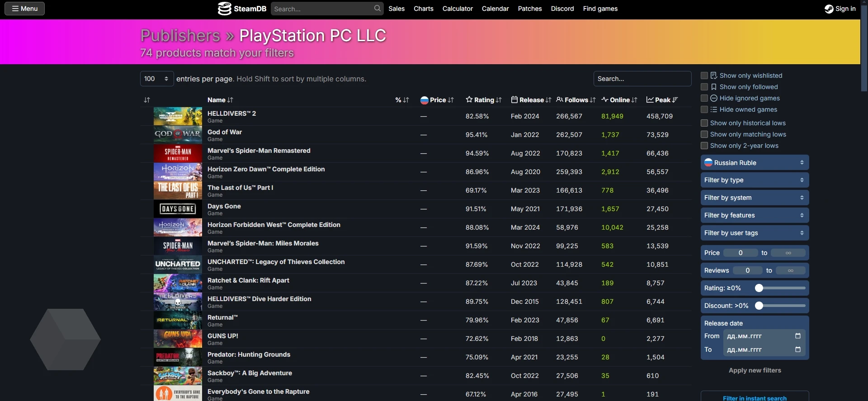Sort by the percent discount column
Image resolution: width=868 pixels, height=401 pixels.
pyautogui.click(x=402, y=100)
